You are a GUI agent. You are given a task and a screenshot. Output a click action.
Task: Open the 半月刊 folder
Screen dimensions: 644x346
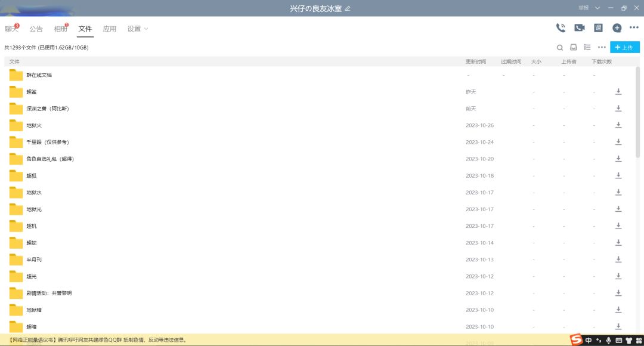33,259
